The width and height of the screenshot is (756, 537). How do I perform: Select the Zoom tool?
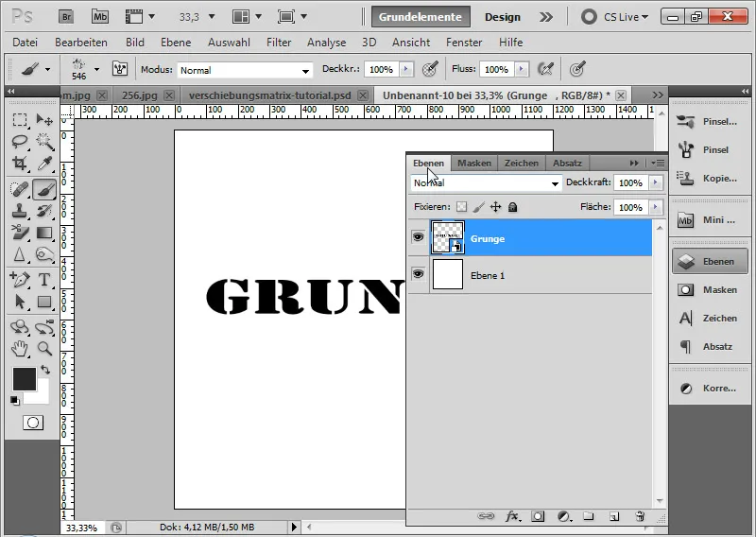tap(44, 348)
